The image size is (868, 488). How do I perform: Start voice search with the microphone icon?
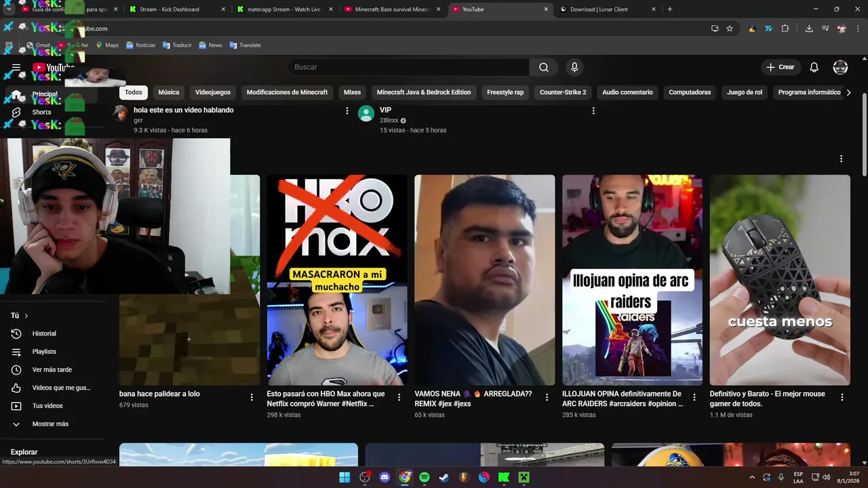click(574, 67)
